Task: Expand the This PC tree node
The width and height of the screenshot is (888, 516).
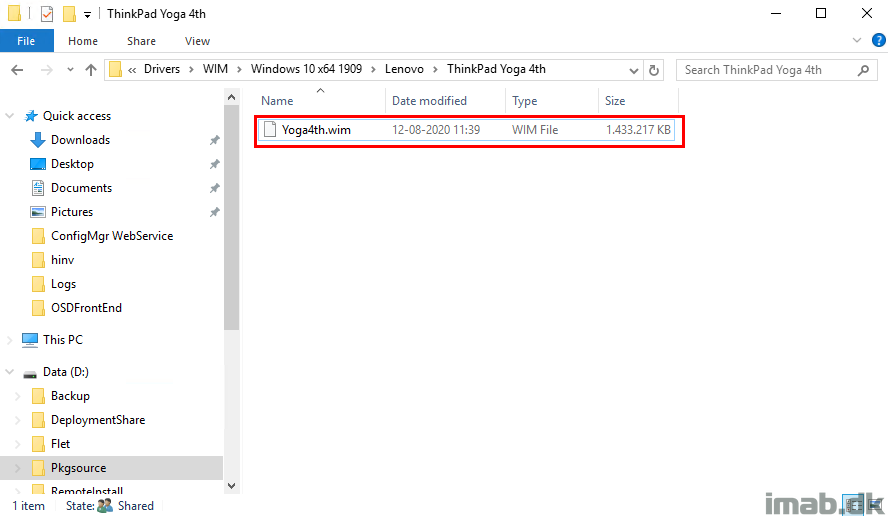Action: point(10,340)
